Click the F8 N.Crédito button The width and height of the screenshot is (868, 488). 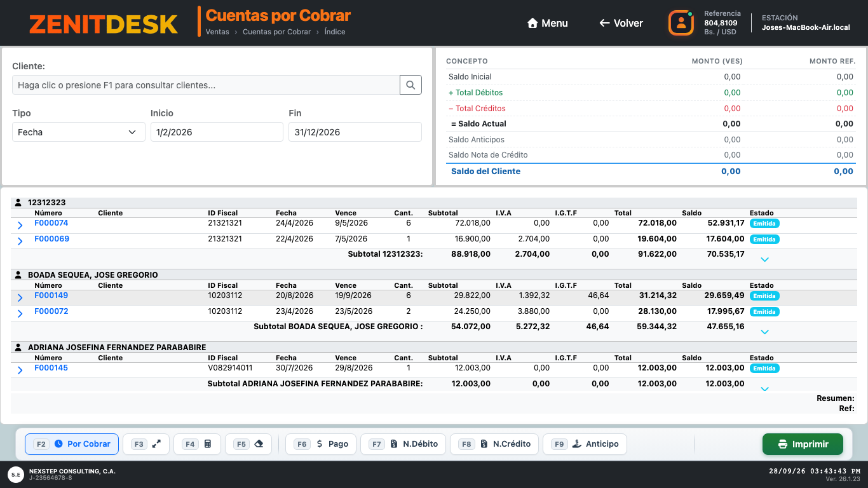[494, 444]
